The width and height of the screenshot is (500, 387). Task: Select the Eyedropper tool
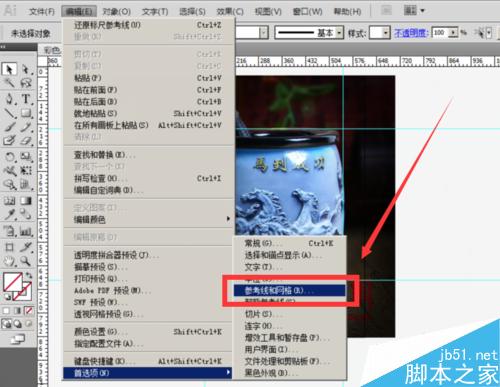tap(9, 214)
